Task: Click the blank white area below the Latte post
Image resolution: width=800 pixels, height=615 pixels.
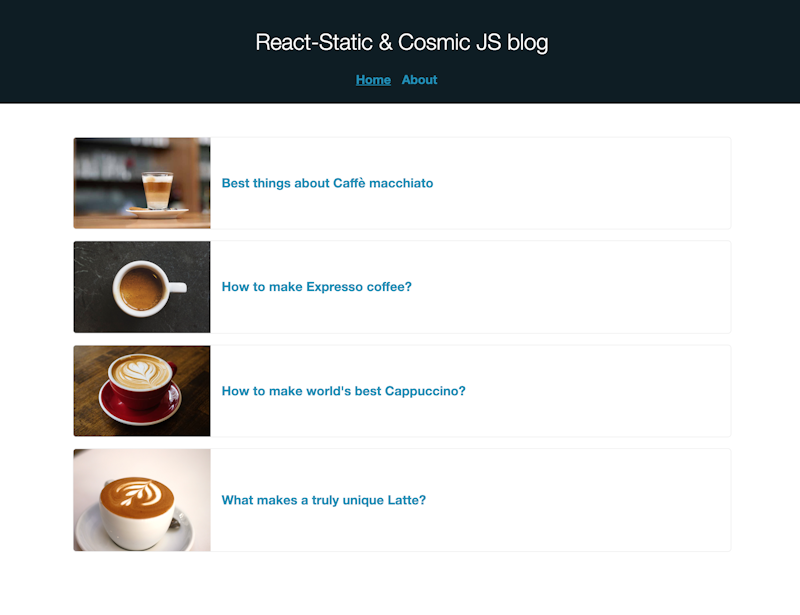Action: coord(400,584)
